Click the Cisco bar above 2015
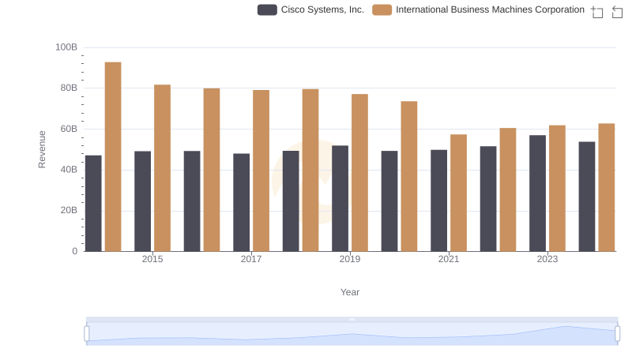Screen dimensions: 632x364 click(x=143, y=201)
